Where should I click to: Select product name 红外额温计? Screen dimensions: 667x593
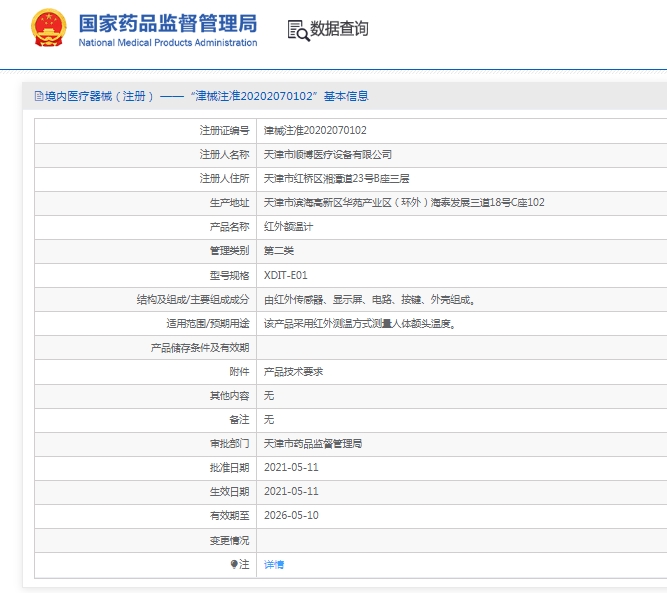[x=288, y=227]
